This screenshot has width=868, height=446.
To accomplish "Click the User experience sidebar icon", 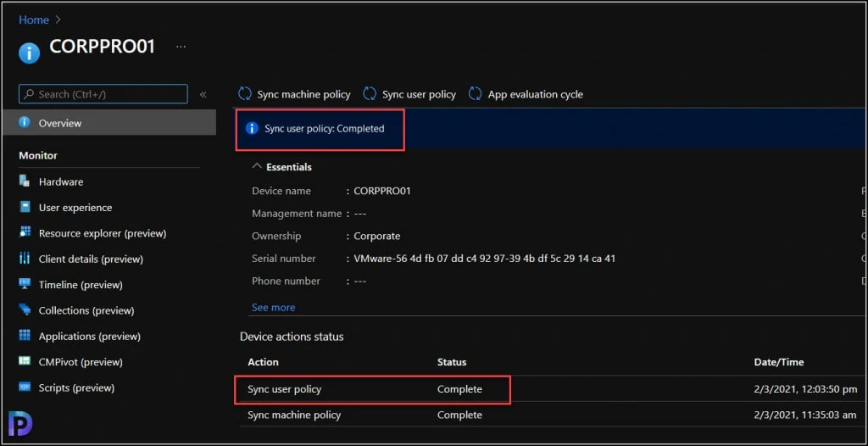I will pyautogui.click(x=25, y=207).
